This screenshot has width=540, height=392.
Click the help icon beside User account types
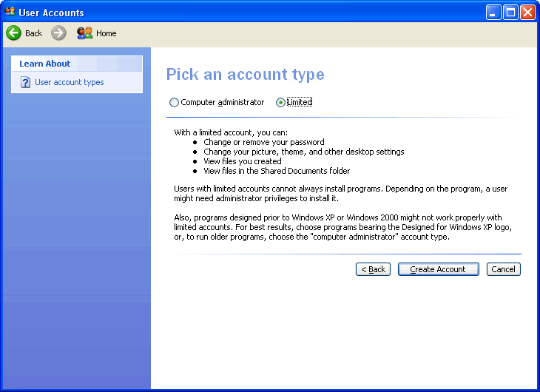pyautogui.click(x=25, y=82)
